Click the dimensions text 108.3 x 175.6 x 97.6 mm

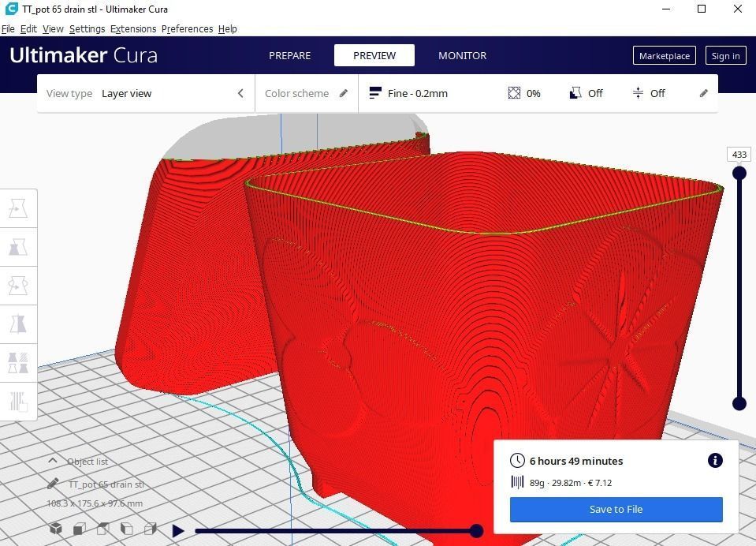(x=95, y=503)
